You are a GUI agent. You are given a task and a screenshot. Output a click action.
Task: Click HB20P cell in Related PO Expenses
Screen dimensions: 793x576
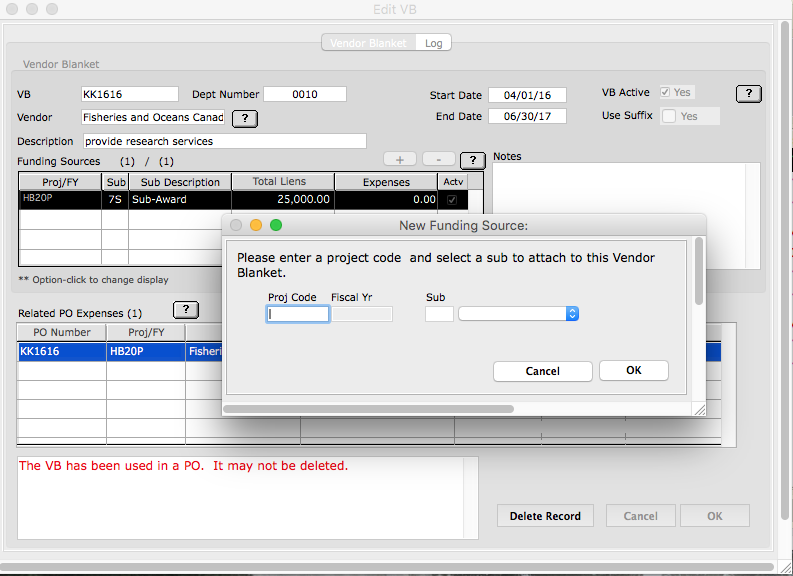click(146, 351)
